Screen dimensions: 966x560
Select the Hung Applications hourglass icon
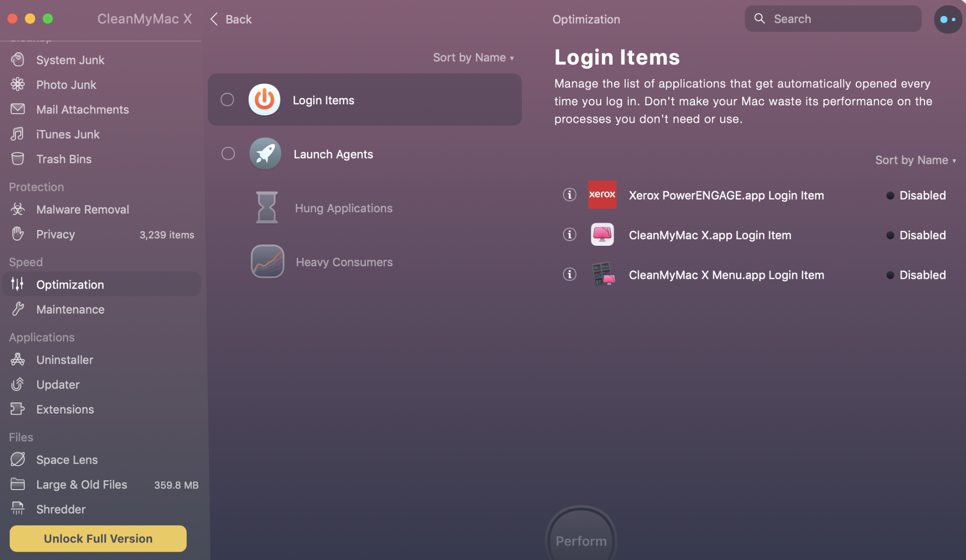point(265,207)
